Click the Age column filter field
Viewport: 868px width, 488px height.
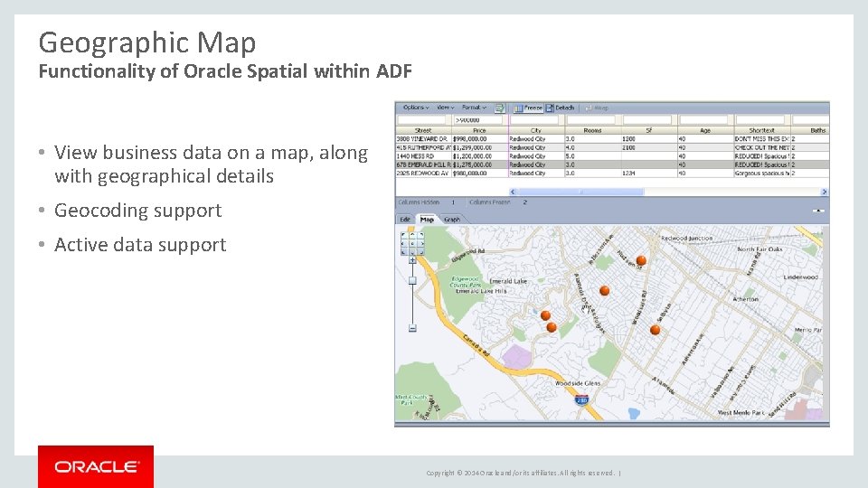click(703, 119)
